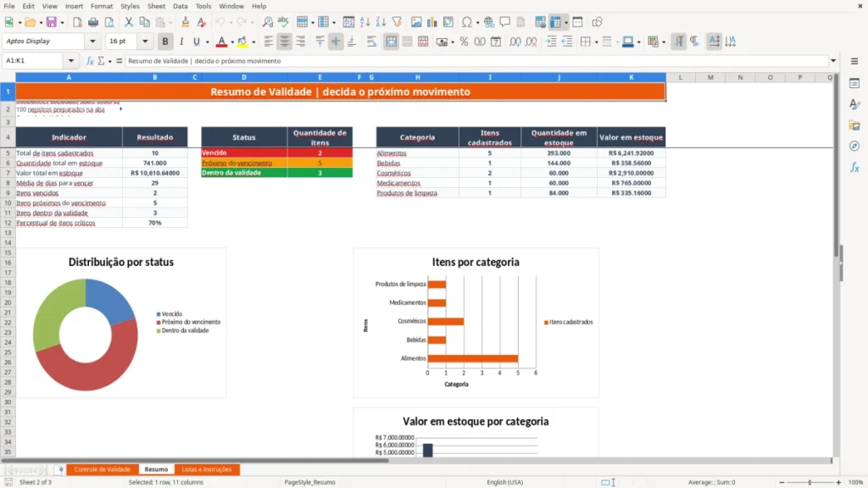Open the File menu
Image resolution: width=868 pixels, height=488 pixels.
(9, 6)
